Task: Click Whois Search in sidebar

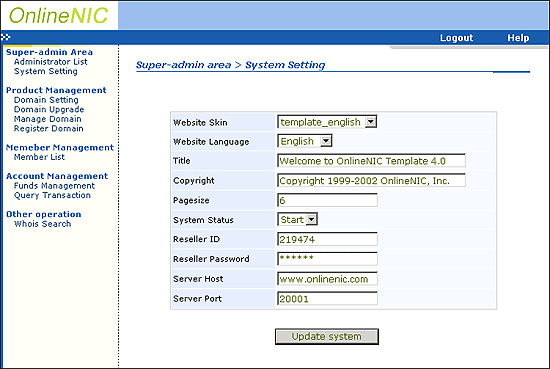Action: click(42, 224)
